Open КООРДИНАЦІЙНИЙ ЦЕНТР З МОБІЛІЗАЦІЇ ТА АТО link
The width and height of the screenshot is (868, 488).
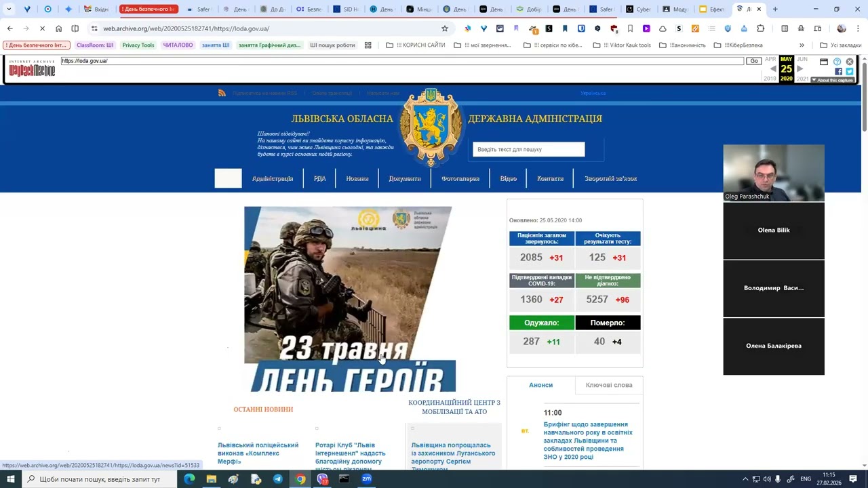pyautogui.click(x=454, y=407)
